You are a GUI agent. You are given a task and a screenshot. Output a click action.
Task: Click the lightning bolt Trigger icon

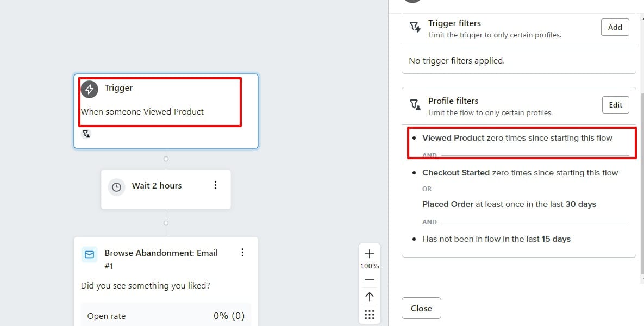(x=90, y=89)
